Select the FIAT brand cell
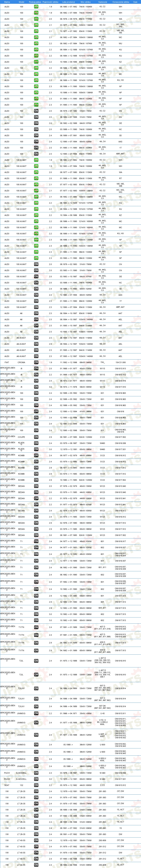 tap(7, 362)
